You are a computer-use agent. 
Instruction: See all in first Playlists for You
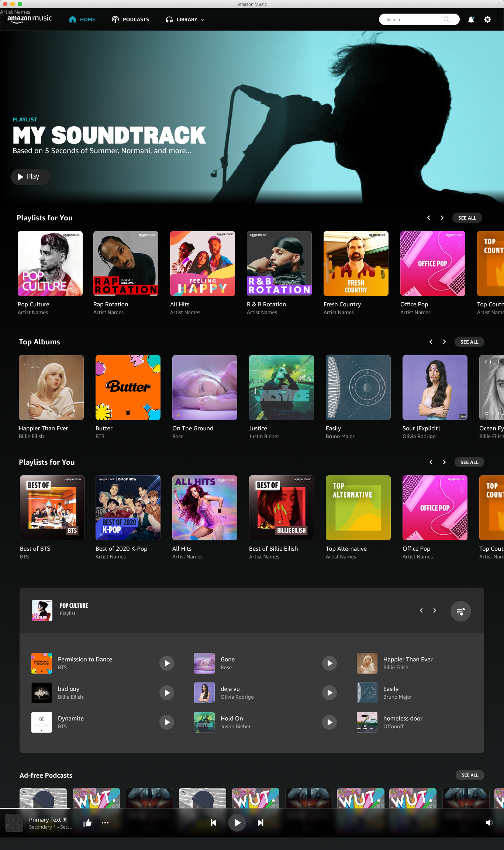(x=467, y=218)
